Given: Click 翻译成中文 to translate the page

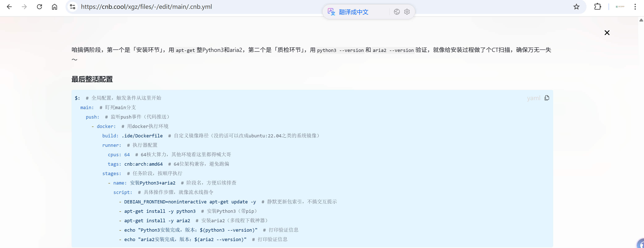Looking at the screenshot, I should [x=353, y=12].
